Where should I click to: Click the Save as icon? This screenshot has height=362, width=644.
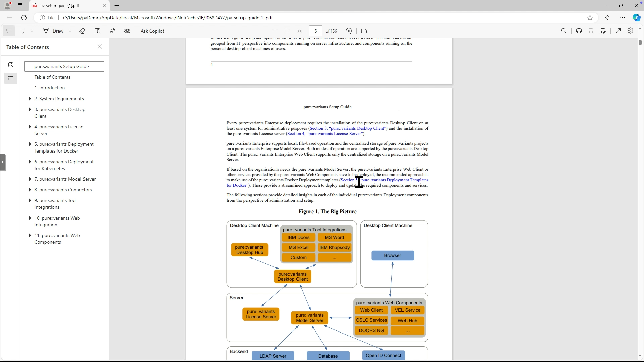603,31
